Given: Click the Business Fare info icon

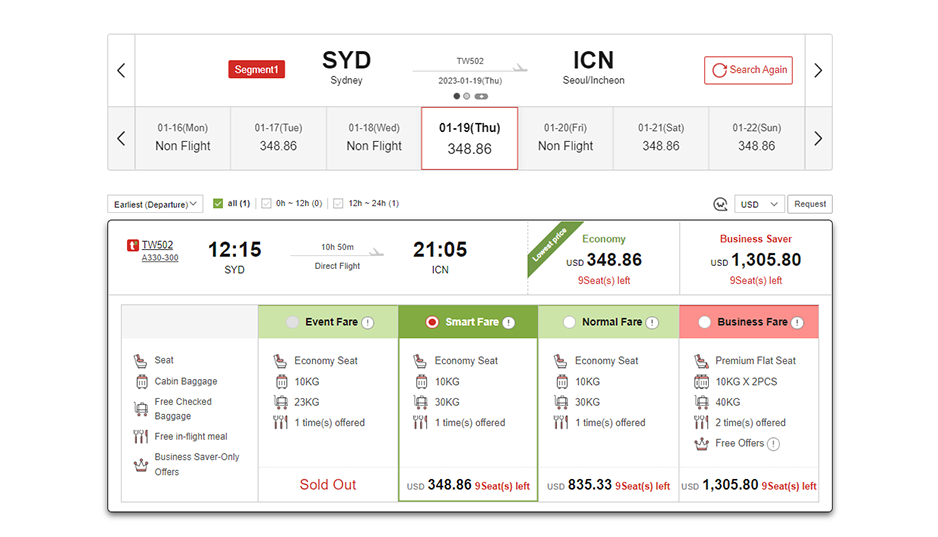Looking at the screenshot, I should [798, 323].
